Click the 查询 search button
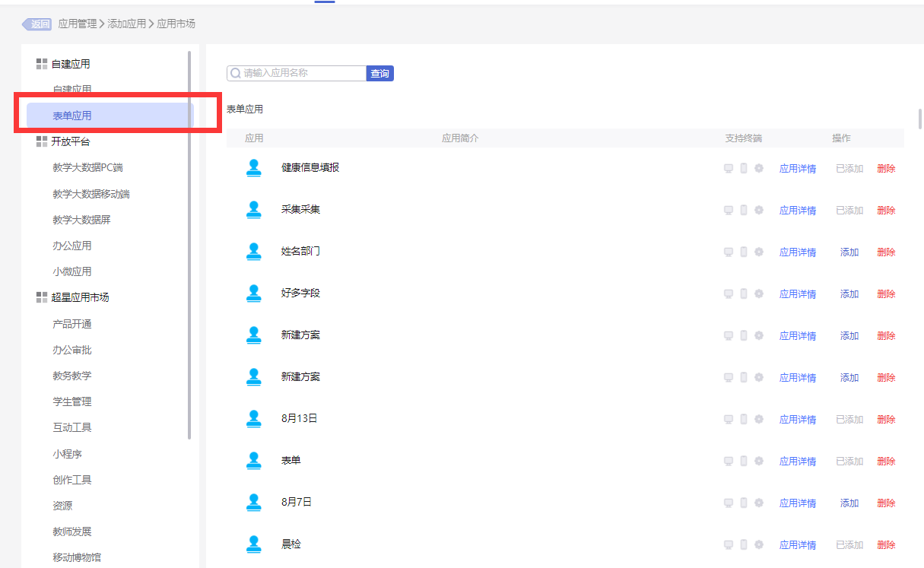924x568 pixels. [380, 74]
